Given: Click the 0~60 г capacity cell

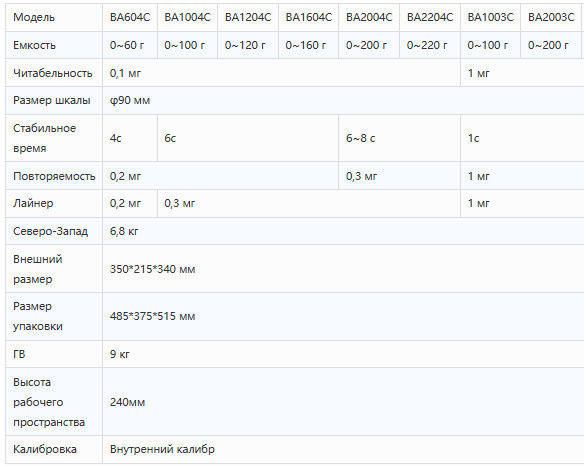Looking at the screenshot, I should 130,45.
